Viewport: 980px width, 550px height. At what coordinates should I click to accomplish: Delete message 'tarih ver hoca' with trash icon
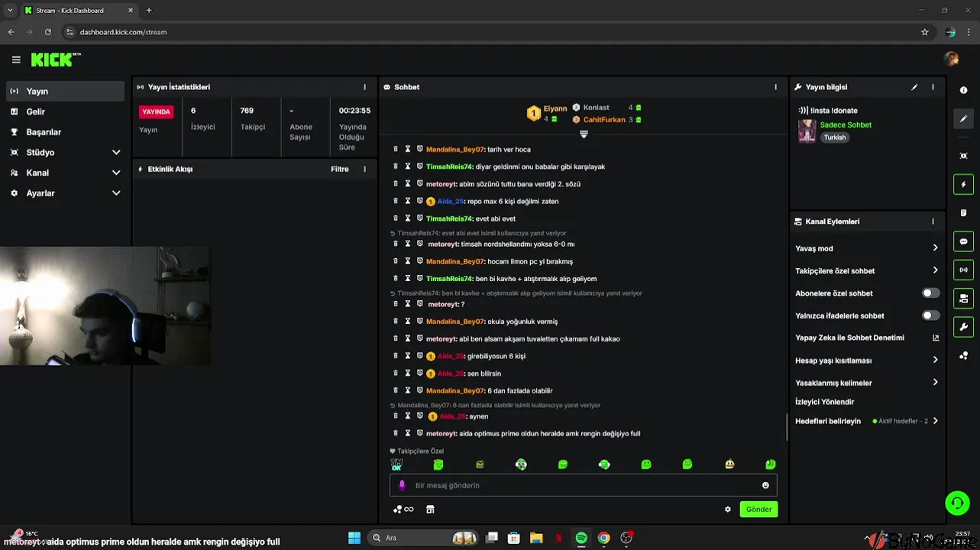click(396, 149)
